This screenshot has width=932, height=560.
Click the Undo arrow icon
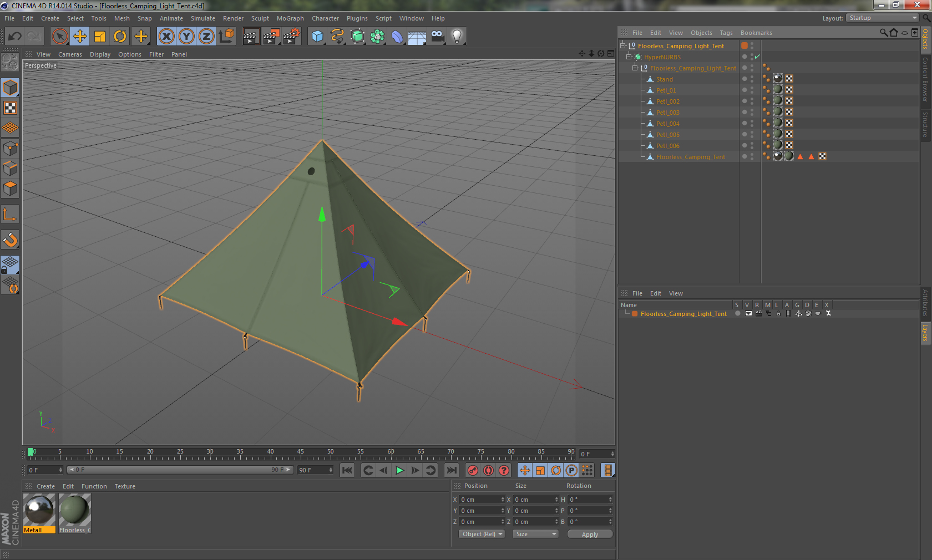click(x=15, y=37)
